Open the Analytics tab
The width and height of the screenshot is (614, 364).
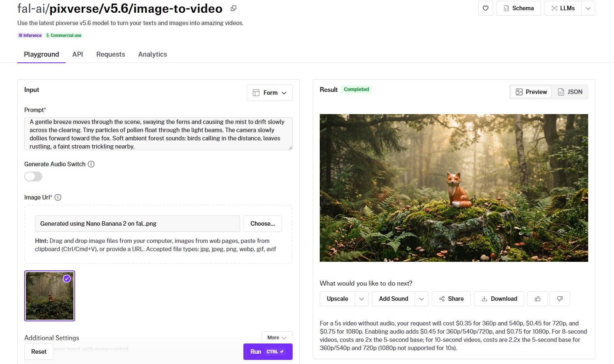pos(152,54)
